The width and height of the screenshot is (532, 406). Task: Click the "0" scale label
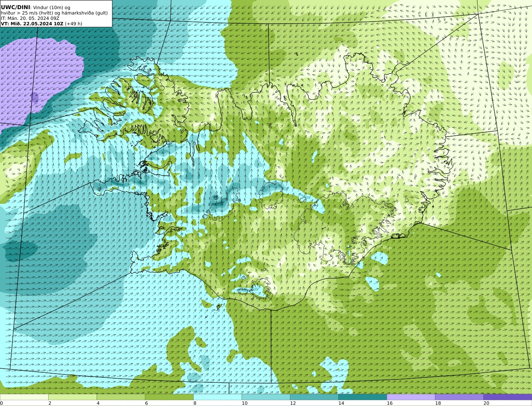point(1,403)
